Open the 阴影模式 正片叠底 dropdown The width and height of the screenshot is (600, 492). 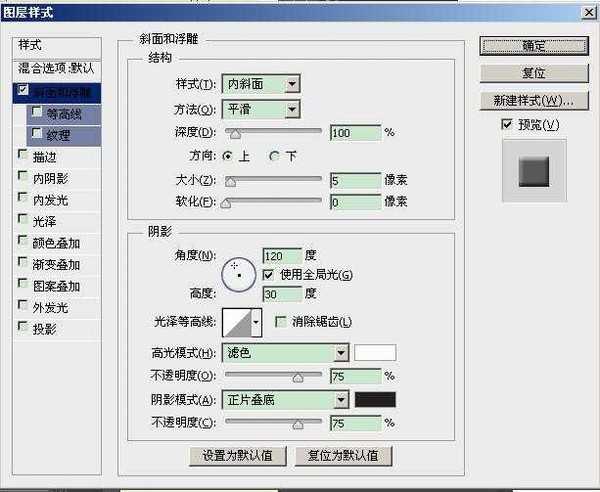click(x=285, y=400)
